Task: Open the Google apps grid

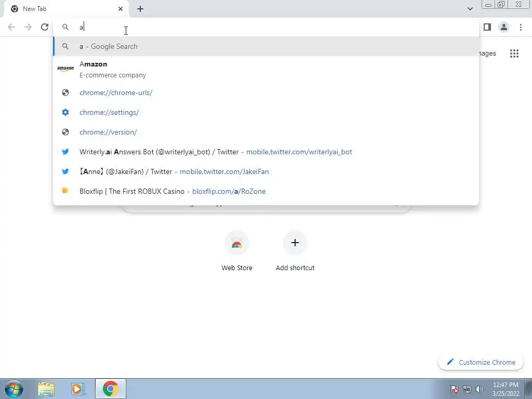Action: tap(514, 54)
